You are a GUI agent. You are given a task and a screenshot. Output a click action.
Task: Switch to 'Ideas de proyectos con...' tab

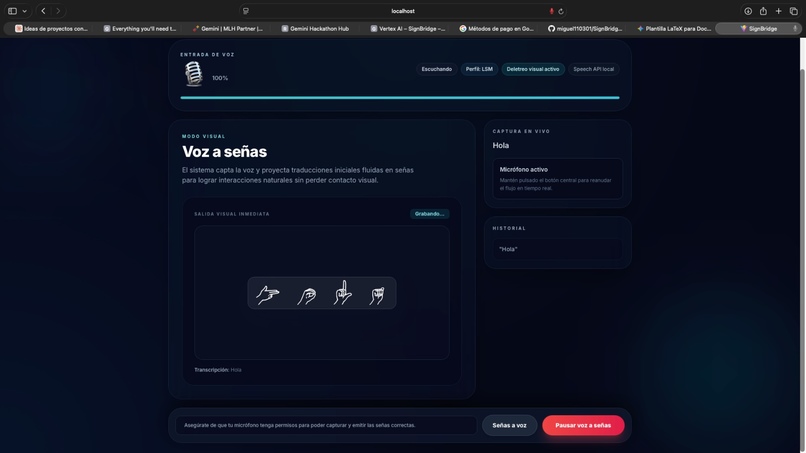tap(51, 29)
